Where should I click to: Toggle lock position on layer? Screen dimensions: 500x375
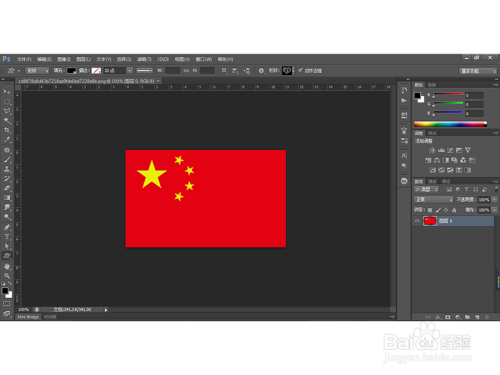[446, 210]
